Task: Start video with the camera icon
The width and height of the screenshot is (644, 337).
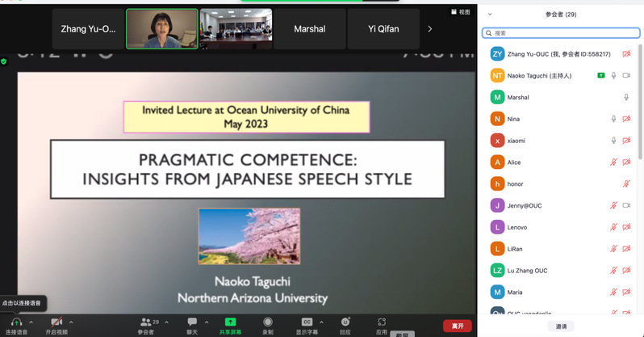Action: (x=56, y=322)
